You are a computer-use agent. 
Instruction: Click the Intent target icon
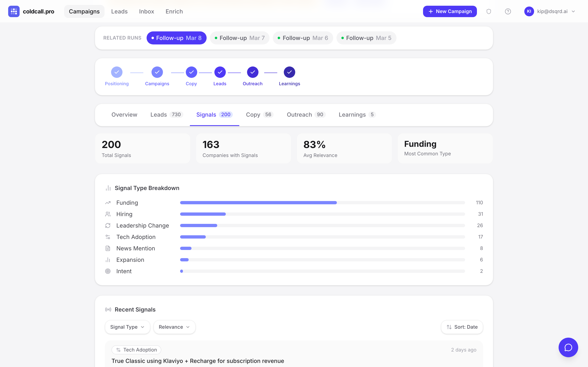pyautogui.click(x=108, y=271)
